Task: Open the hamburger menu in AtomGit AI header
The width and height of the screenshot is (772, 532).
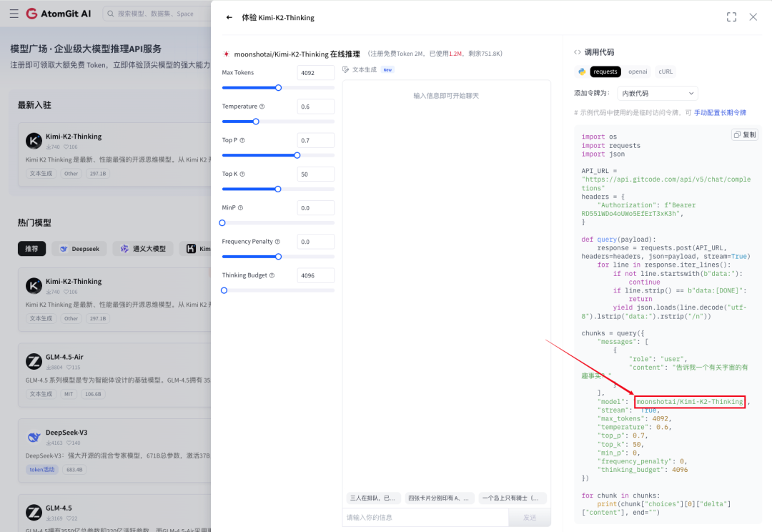Action: click(14, 14)
